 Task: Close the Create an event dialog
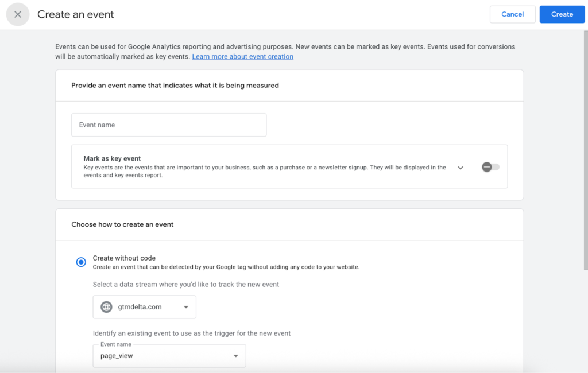pos(18,15)
